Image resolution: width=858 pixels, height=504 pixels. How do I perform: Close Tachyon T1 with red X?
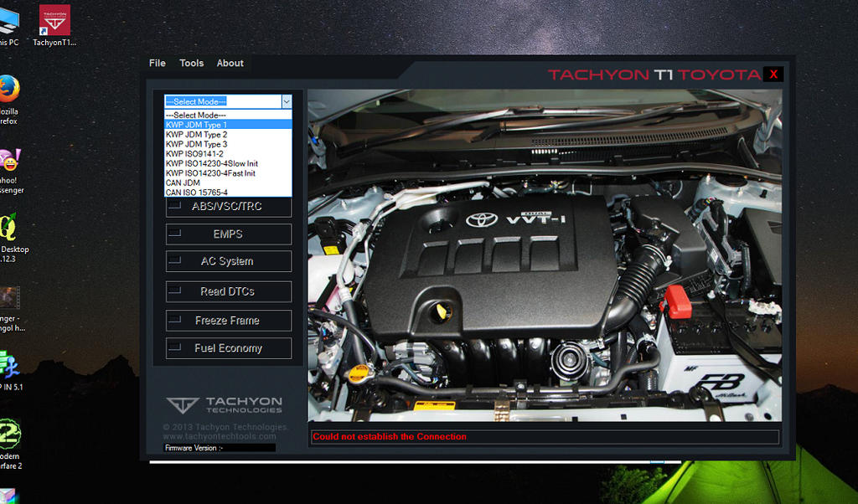coord(773,75)
